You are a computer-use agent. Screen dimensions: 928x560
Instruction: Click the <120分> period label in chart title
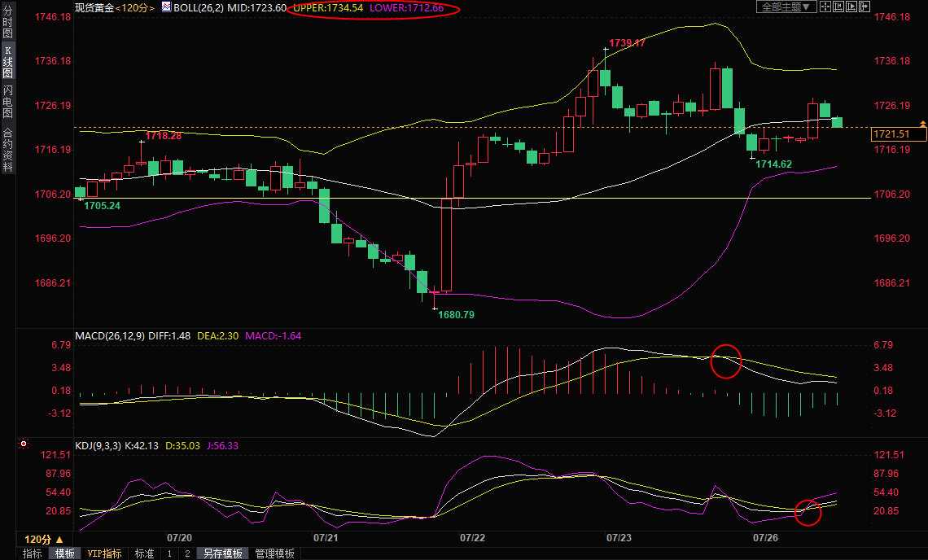tap(135, 7)
